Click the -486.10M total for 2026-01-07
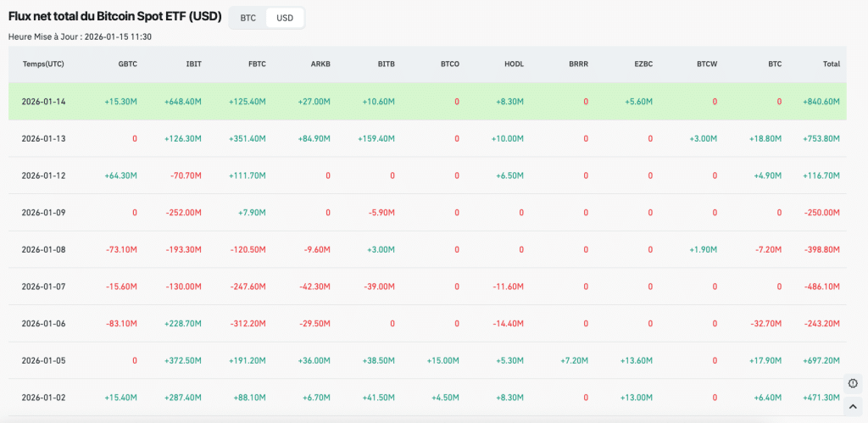Image resolution: width=868 pixels, height=423 pixels. coord(821,287)
